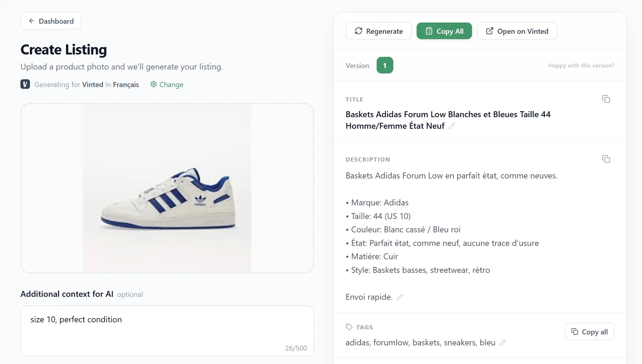Click the line 'Marque: Adidas'
Screen dimensions: 642x364
coord(377,203)
